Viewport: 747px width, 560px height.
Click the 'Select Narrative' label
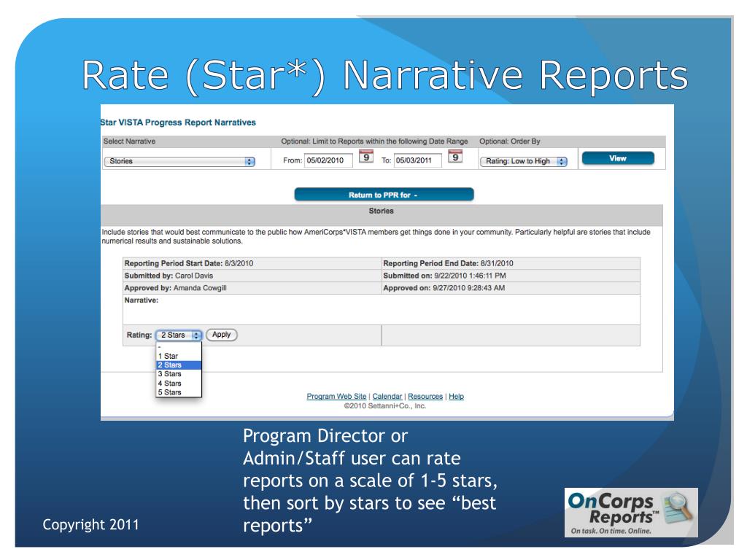(x=130, y=141)
